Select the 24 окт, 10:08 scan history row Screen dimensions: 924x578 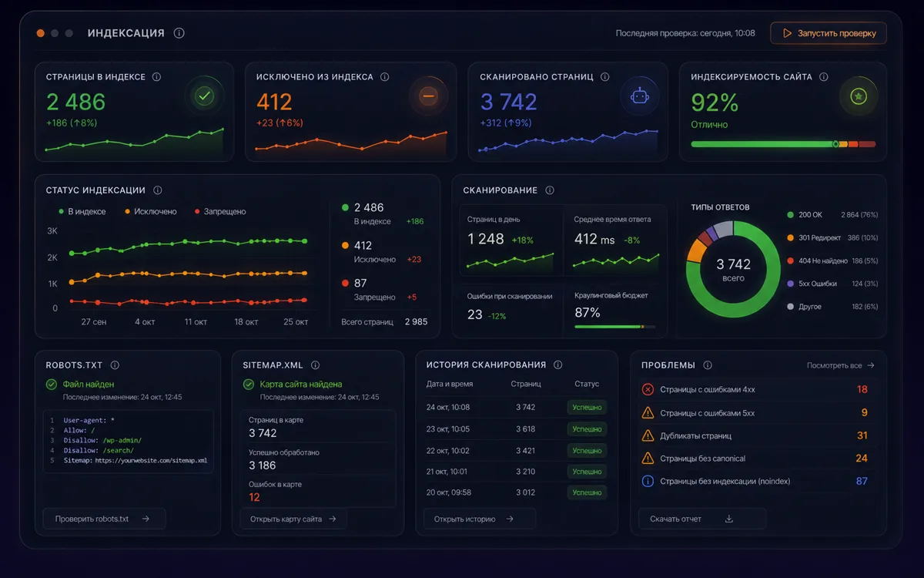[x=517, y=407]
